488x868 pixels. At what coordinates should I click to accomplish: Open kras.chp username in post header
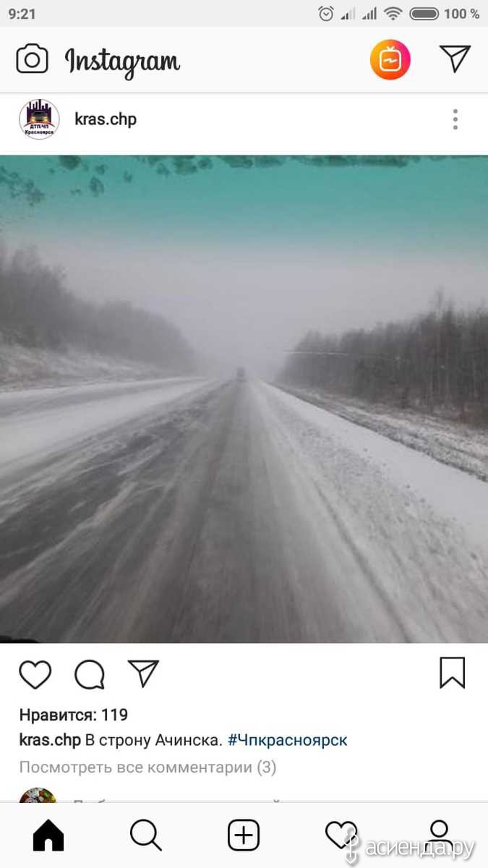106,119
